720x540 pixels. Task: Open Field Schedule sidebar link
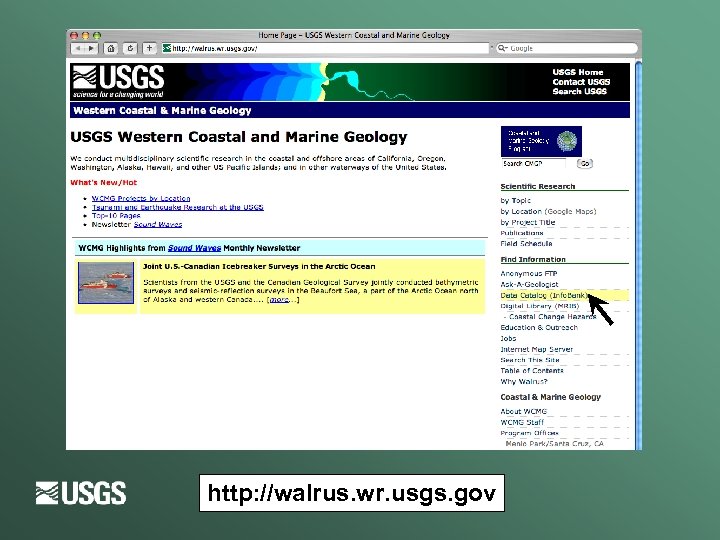pyautogui.click(x=526, y=244)
